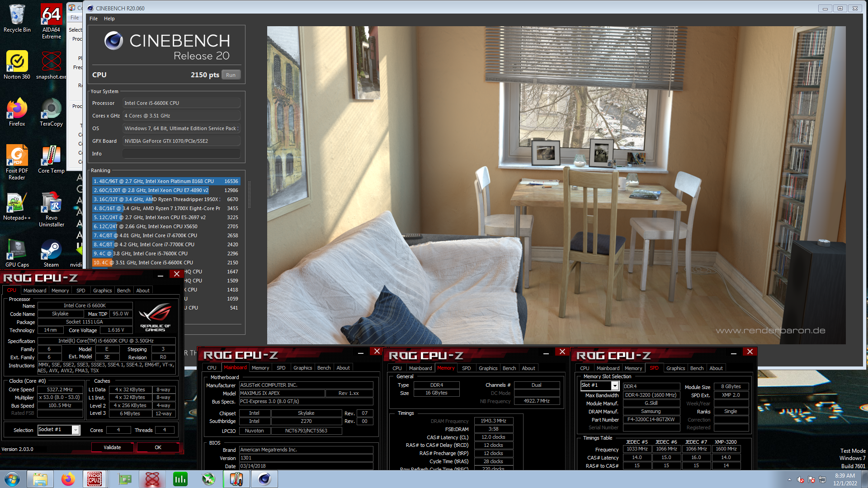Image resolution: width=868 pixels, height=488 pixels.
Task: Launch Steam from the desktop icon
Action: (51, 253)
